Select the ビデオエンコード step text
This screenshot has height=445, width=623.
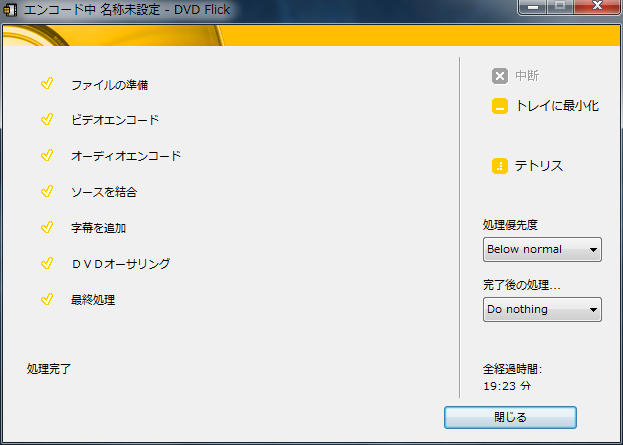click(x=115, y=120)
